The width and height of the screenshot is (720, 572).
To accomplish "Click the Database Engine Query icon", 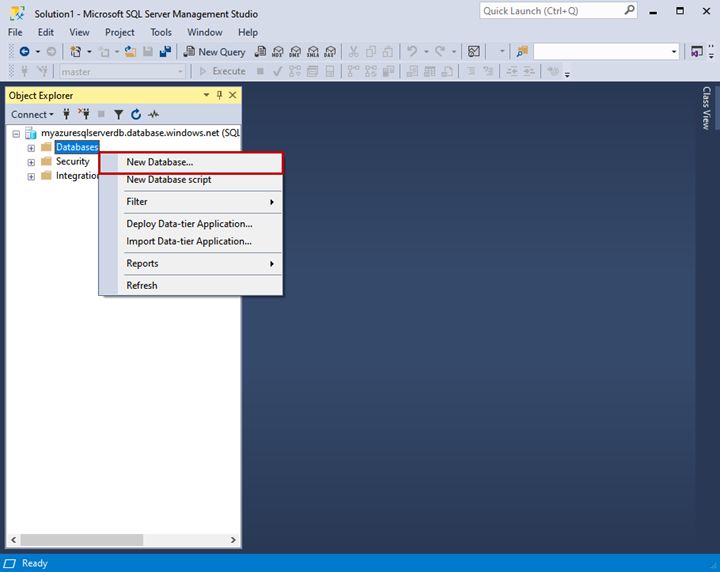I will point(260,52).
